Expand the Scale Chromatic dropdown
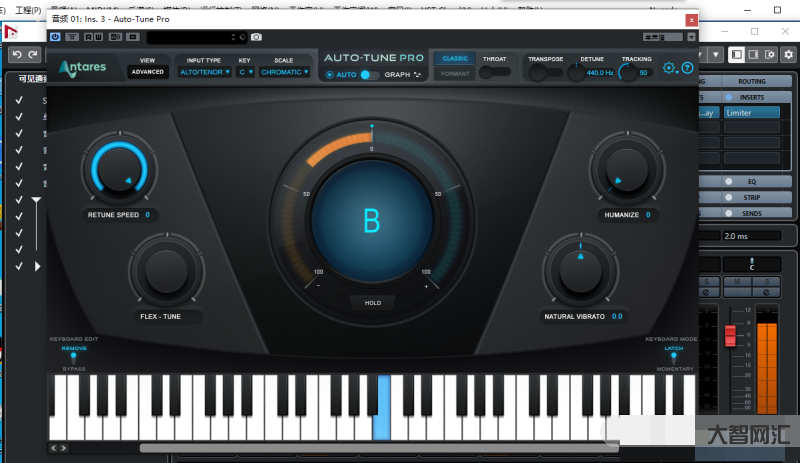Screen dimensions: 800x463 click(287, 72)
